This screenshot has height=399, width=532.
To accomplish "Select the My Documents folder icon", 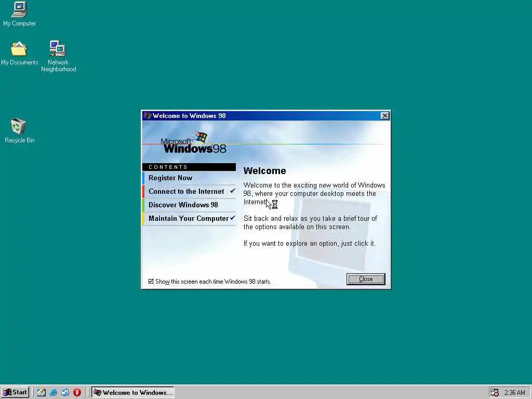I will point(19,54).
